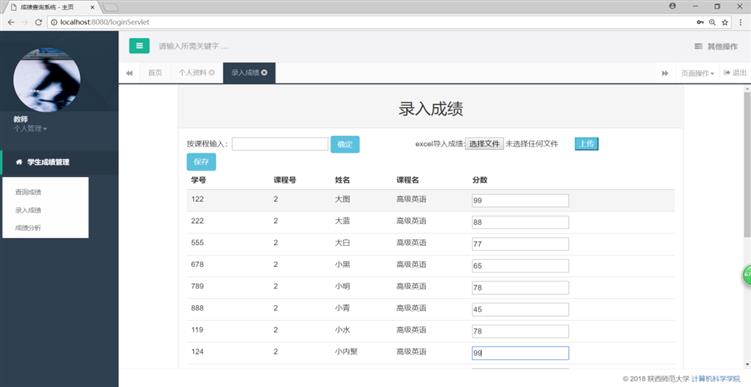
Task: Expand the 个人管理 dropdown under 教师
Action: click(x=30, y=128)
